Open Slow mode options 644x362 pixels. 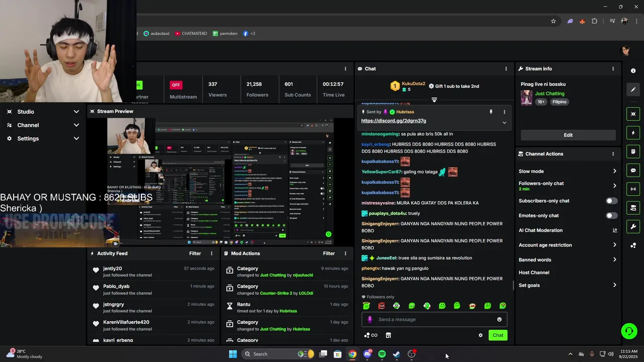tap(568, 171)
